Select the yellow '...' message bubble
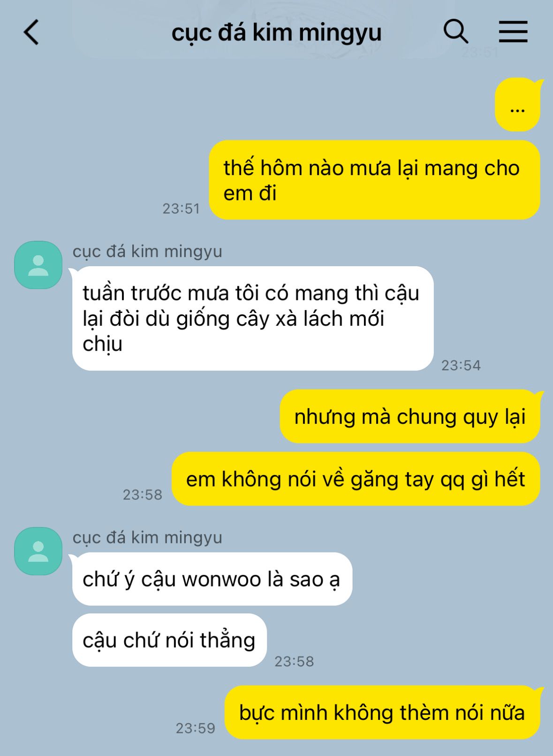The height and width of the screenshot is (756, 553). [x=517, y=105]
